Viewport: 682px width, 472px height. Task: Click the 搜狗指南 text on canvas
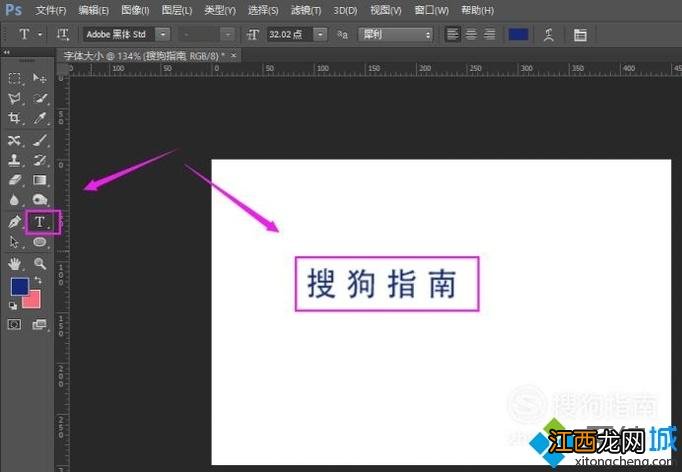[382, 284]
